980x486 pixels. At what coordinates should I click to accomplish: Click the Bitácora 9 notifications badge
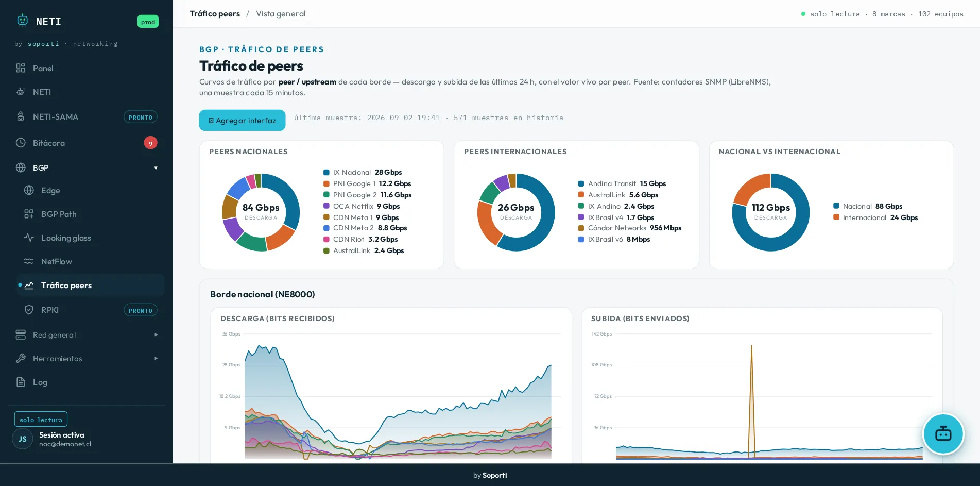(150, 143)
